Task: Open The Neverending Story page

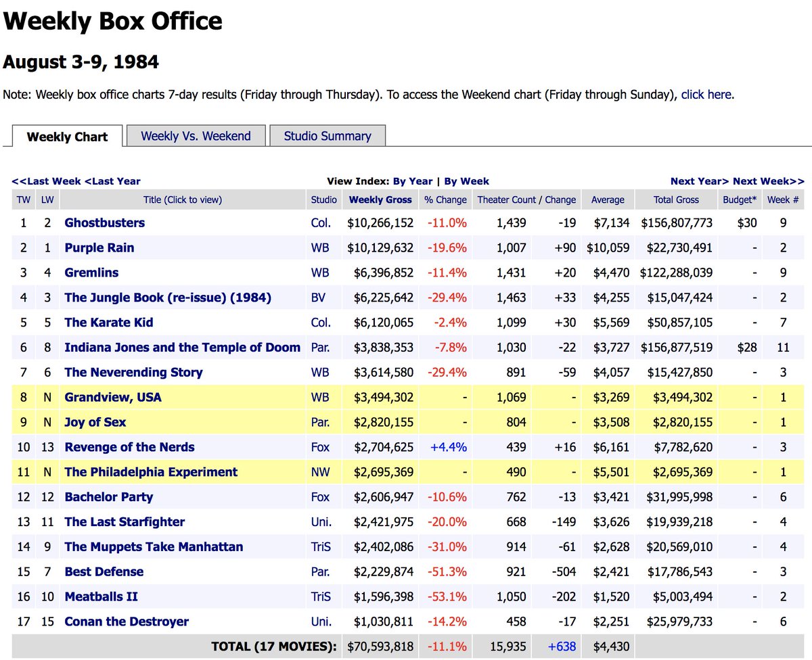Action: (133, 373)
